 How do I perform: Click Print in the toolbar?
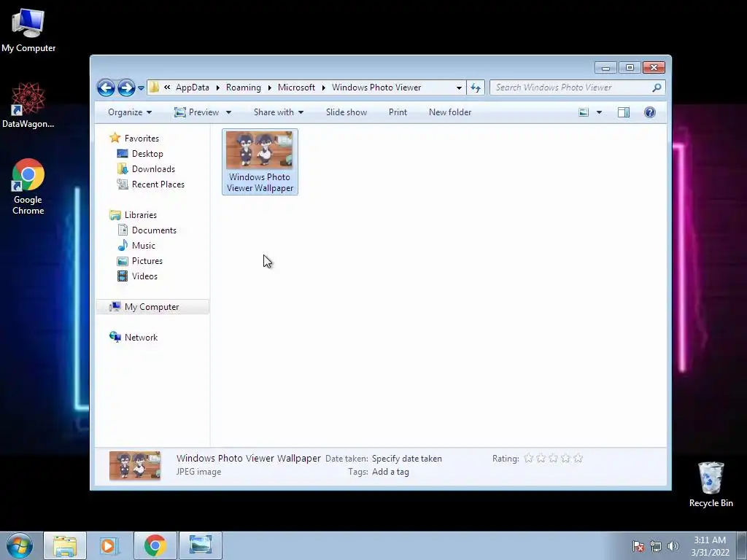[x=398, y=112]
